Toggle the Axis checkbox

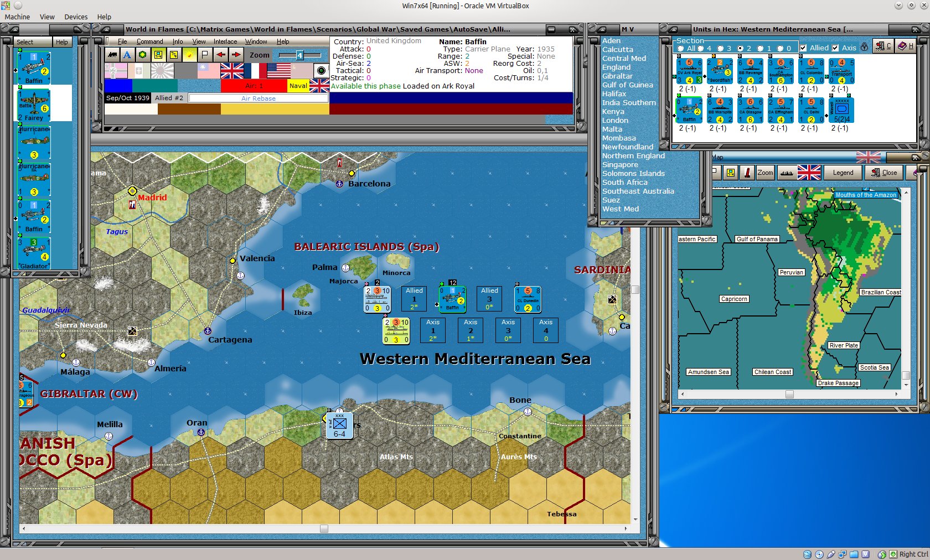[835, 48]
